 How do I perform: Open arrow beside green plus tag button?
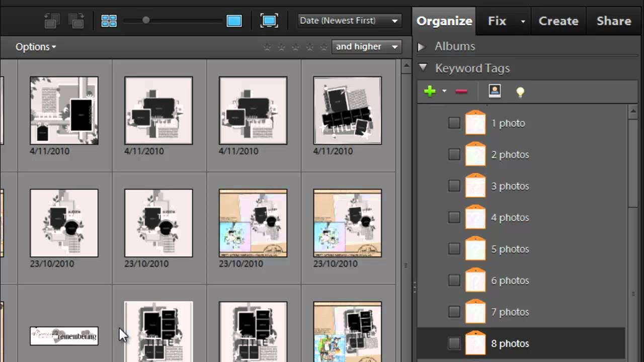pyautogui.click(x=444, y=91)
